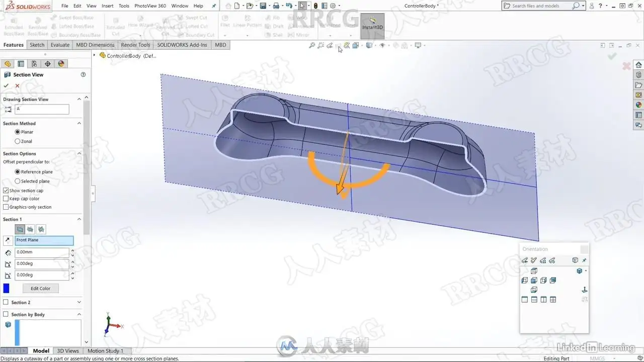Image resolution: width=644 pixels, height=362 pixels.
Task: Cancel Section View with the red X
Action: [17, 85]
